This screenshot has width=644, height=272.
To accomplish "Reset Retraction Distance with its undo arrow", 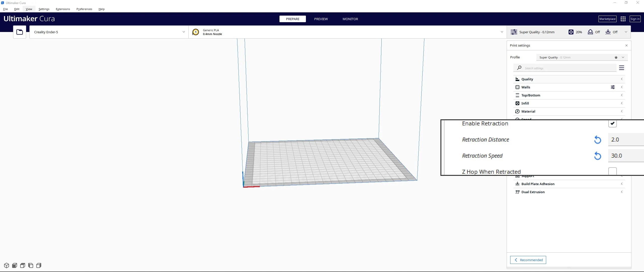I will pos(597,140).
